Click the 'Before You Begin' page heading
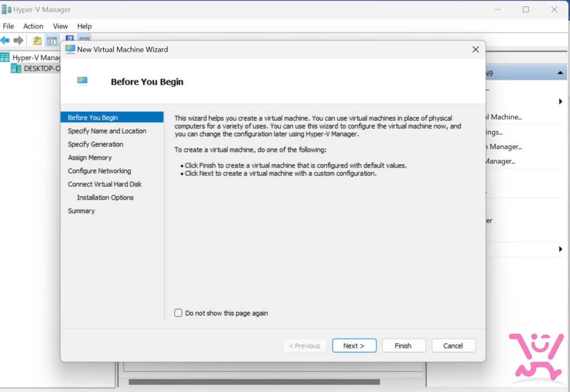570x392 pixels. point(147,82)
